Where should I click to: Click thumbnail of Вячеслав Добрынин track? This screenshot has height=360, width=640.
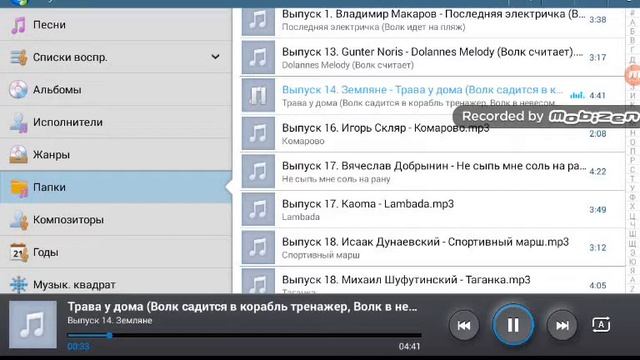(x=258, y=171)
